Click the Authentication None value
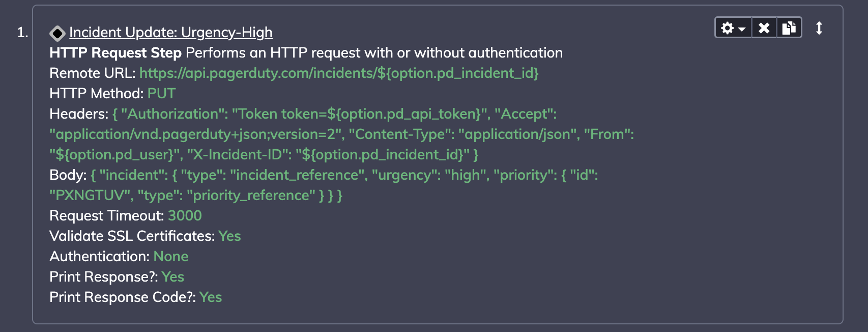 (x=171, y=257)
